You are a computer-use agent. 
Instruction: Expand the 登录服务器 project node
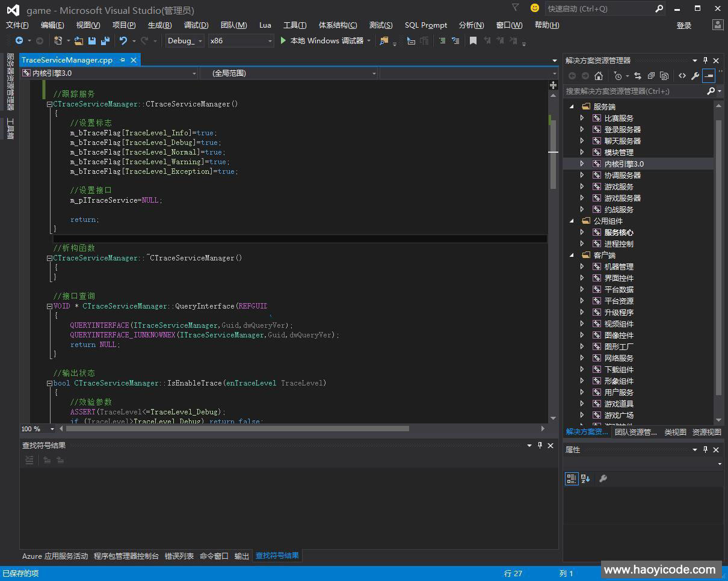(582, 129)
